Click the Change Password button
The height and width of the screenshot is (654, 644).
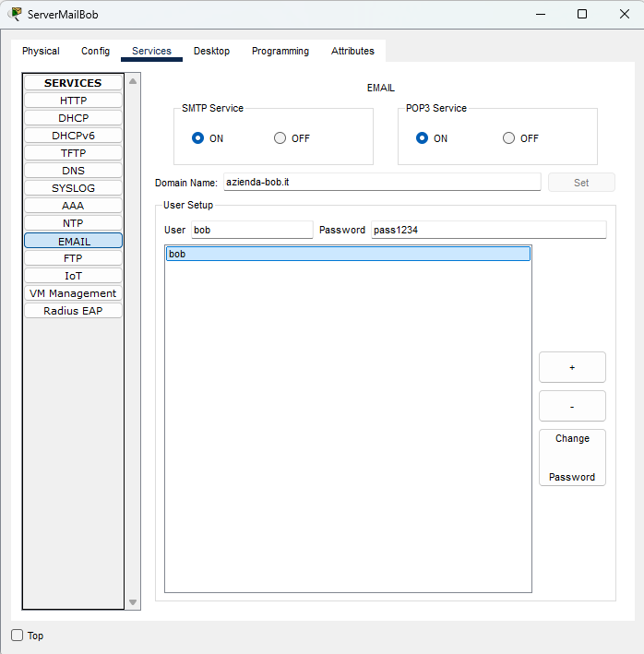(572, 458)
